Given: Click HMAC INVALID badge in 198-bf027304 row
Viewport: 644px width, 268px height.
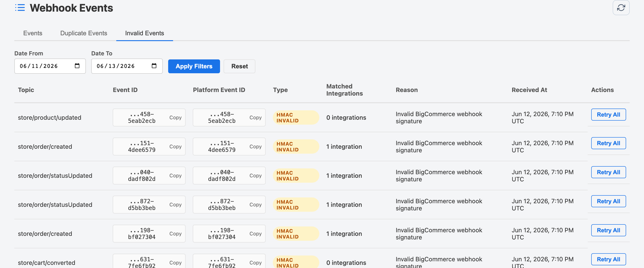Looking at the screenshot, I should (x=296, y=234).
